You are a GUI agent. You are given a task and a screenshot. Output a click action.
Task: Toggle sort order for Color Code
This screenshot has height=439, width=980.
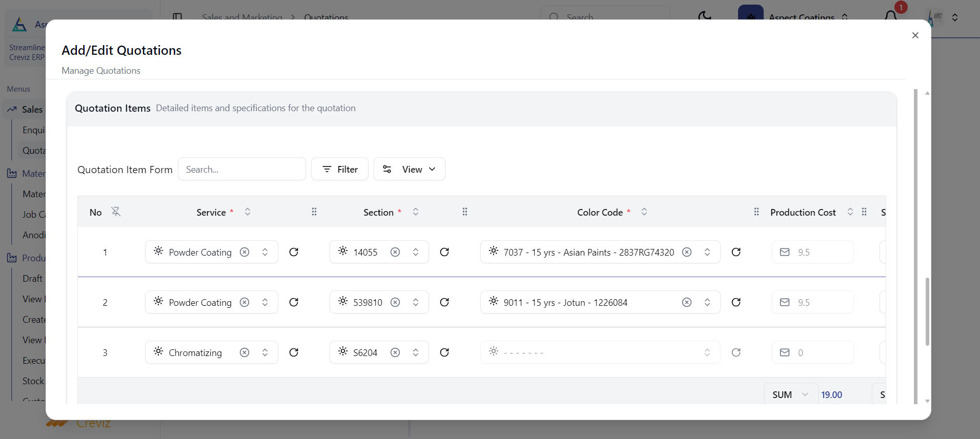click(x=644, y=212)
